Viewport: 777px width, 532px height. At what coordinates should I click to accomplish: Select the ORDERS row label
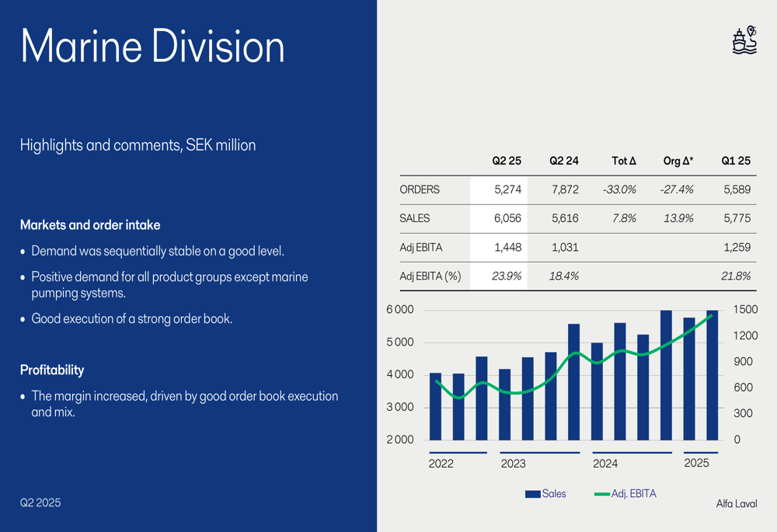420,190
